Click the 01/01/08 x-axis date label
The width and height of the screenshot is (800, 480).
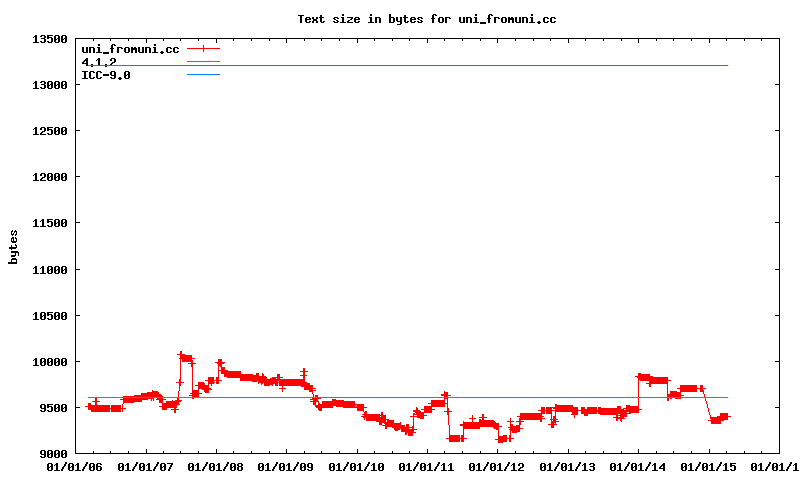pos(216,467)
